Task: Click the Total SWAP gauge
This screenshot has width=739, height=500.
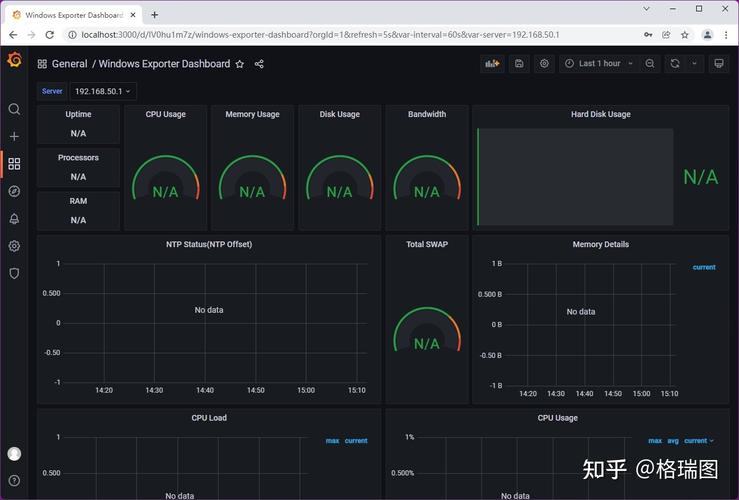Action: click(x=427, y=330)
